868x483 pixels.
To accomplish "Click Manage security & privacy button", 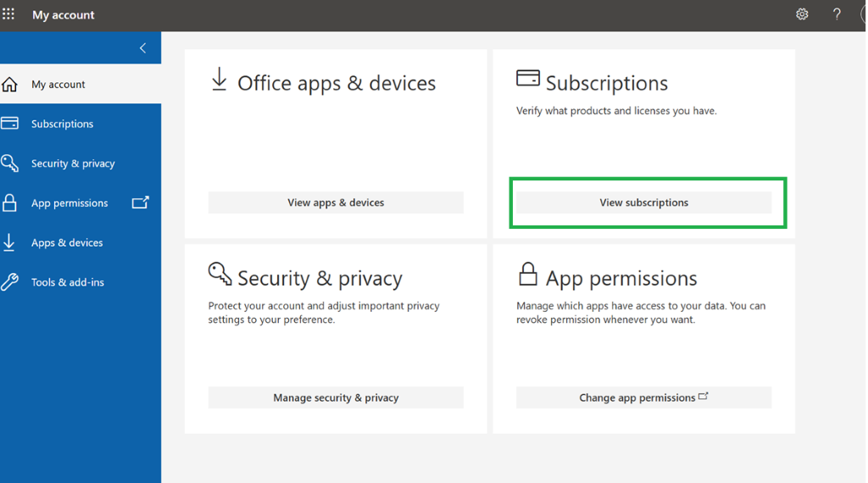I will tap(336, 397).
